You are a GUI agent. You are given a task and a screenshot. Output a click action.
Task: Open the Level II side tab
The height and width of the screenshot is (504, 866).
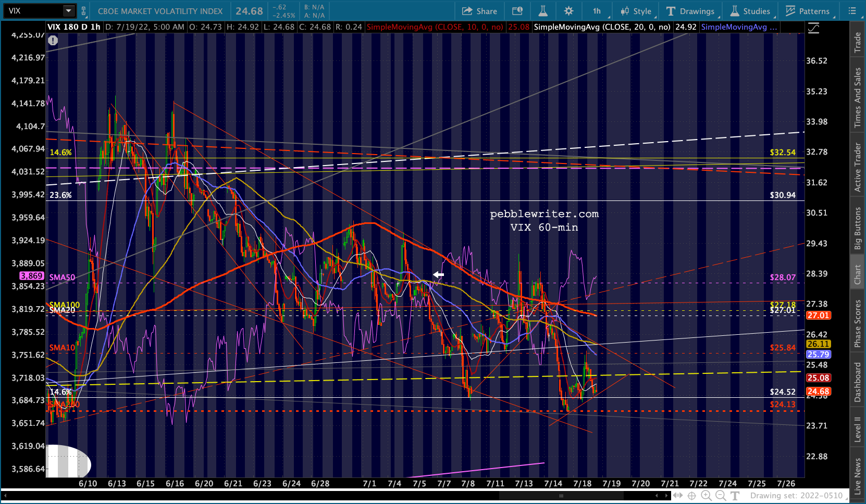point(857,429)
